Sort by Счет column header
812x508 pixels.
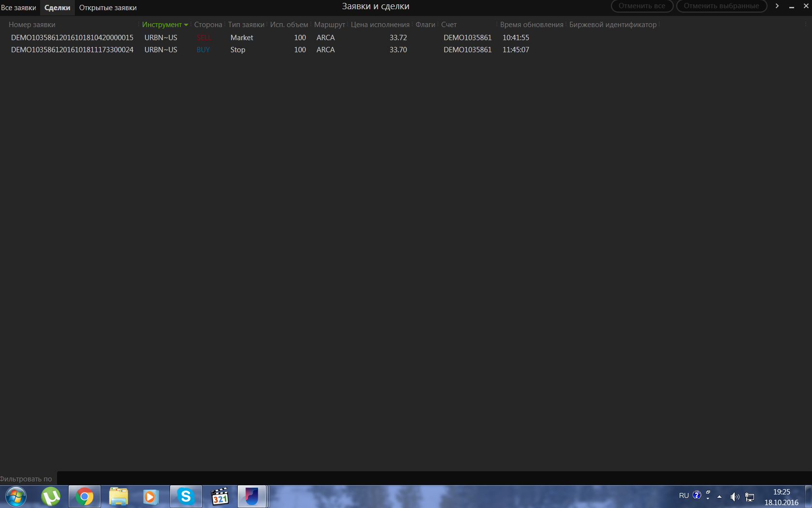tap(449, 25)
